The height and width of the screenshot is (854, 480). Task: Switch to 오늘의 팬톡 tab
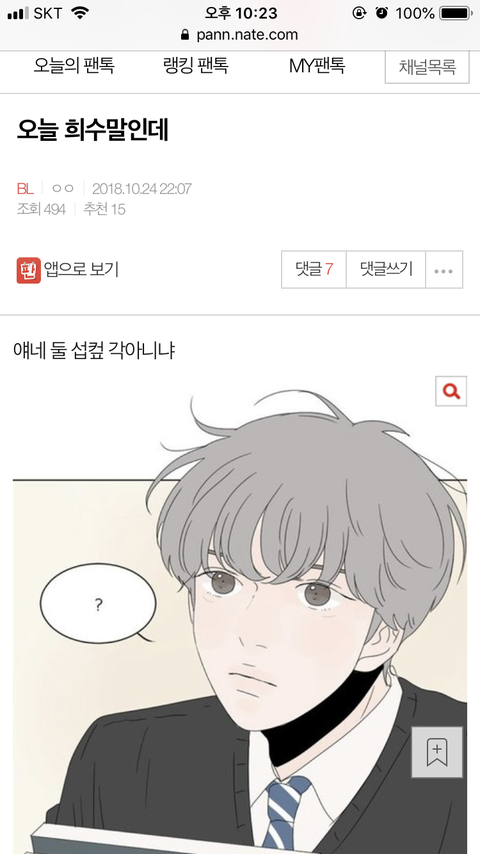74,66
